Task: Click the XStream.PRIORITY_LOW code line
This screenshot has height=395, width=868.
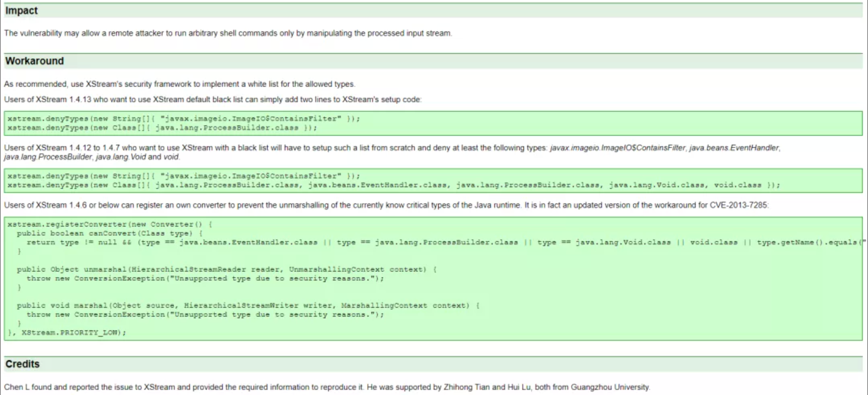Action: tap(67, 333)
